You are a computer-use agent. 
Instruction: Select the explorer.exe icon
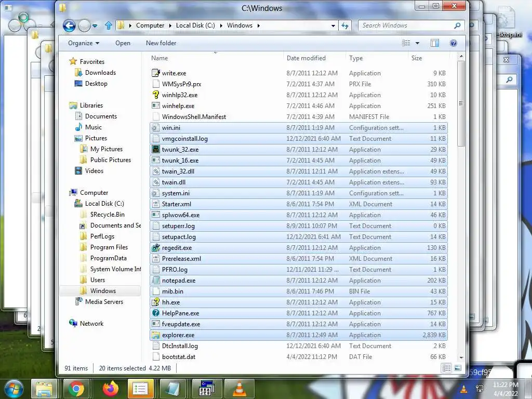tap(156, 335)
